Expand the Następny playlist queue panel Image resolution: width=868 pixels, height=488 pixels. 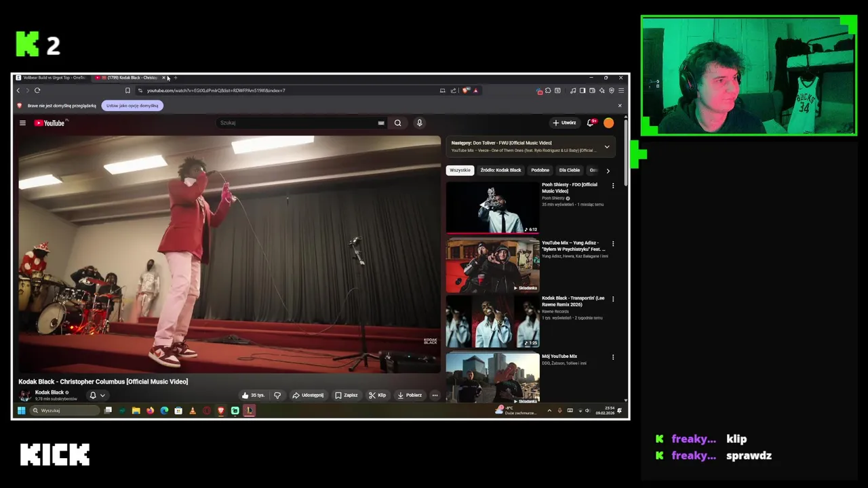pos(607,146)
